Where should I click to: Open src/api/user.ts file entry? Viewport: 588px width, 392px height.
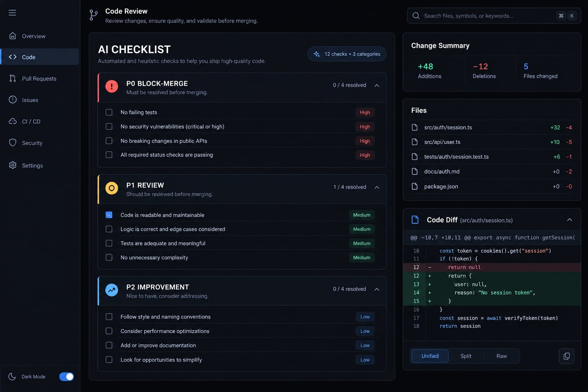492,142
